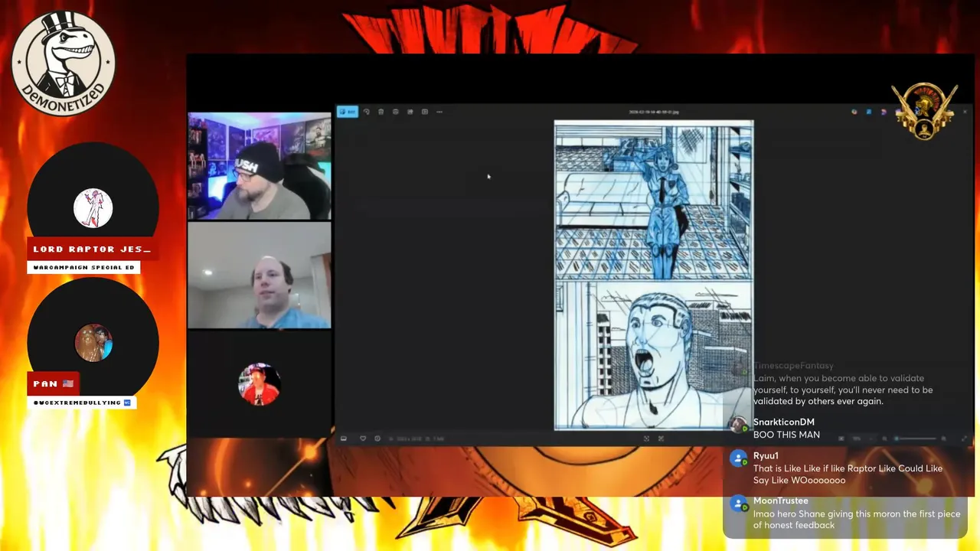Click the image file name in title bar

(654, 112)
